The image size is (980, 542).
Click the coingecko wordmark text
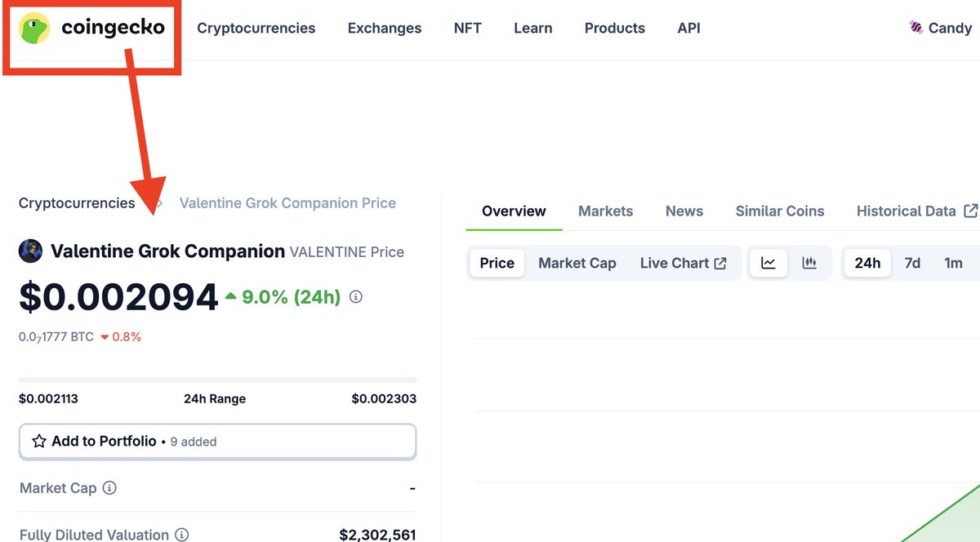tap(113, 28)
